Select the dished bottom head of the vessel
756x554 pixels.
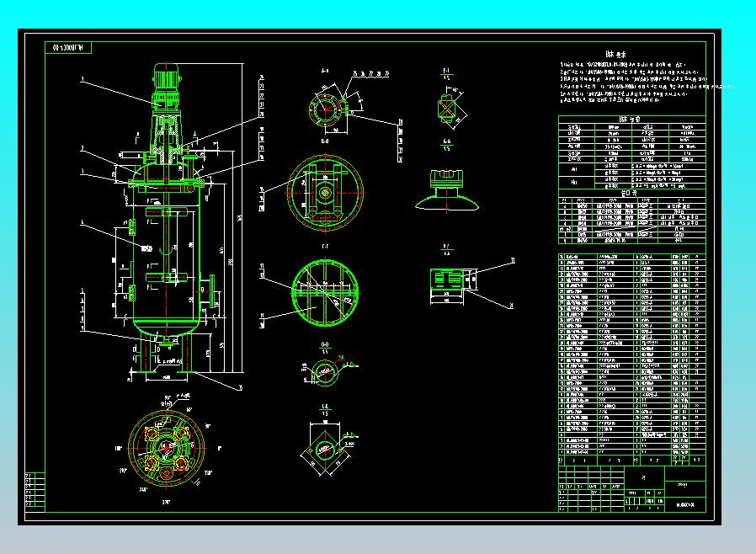coord(167,327)
